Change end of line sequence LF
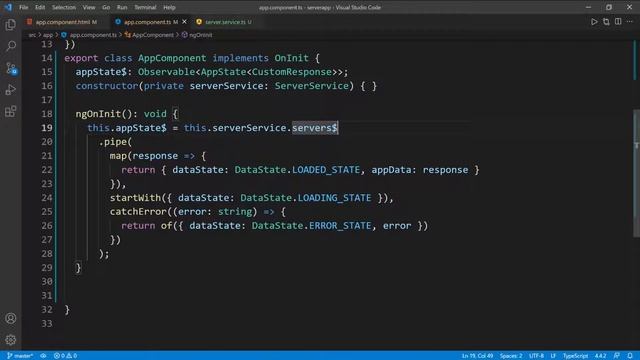640x360 pixels. [x=553, y=356]
